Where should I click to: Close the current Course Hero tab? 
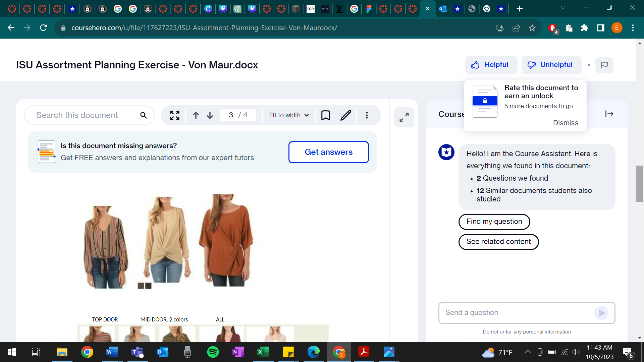click(428, 9)
